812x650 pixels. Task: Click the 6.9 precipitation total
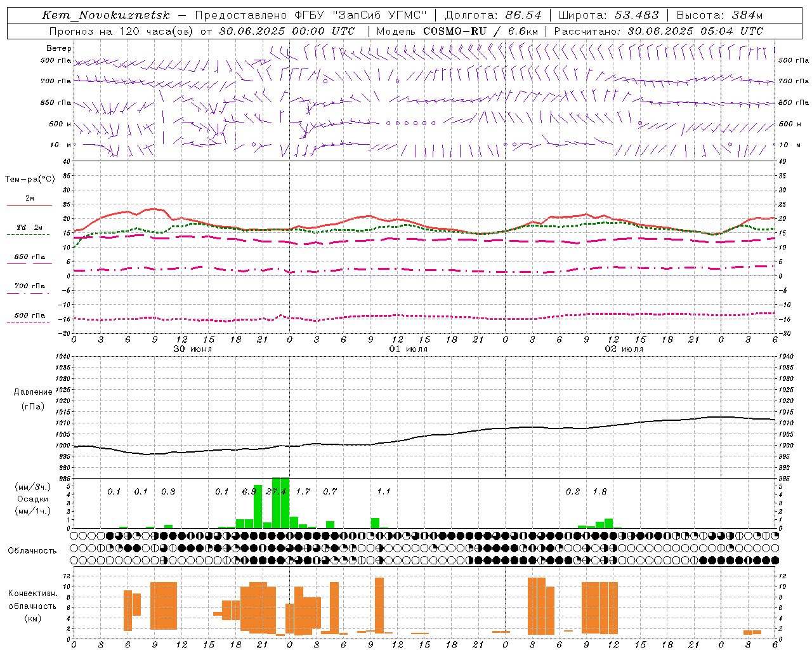tap(249, 491)
